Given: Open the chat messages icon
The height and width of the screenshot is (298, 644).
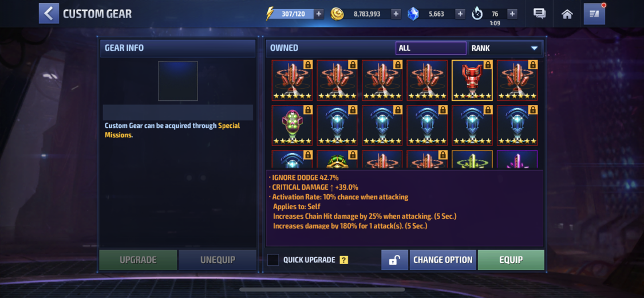Looking at the screenshot, I should pyautogui.click(x=539, y=14).
